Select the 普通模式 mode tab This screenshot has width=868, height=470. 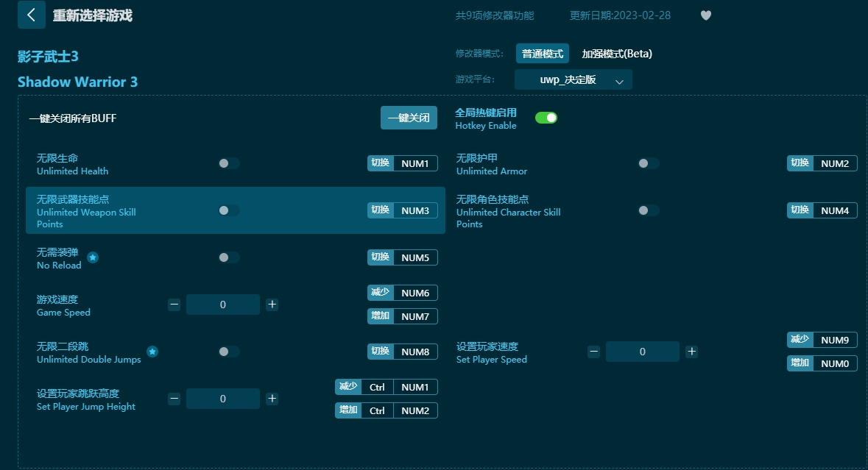pyautogui.click(x=542, y=54)
